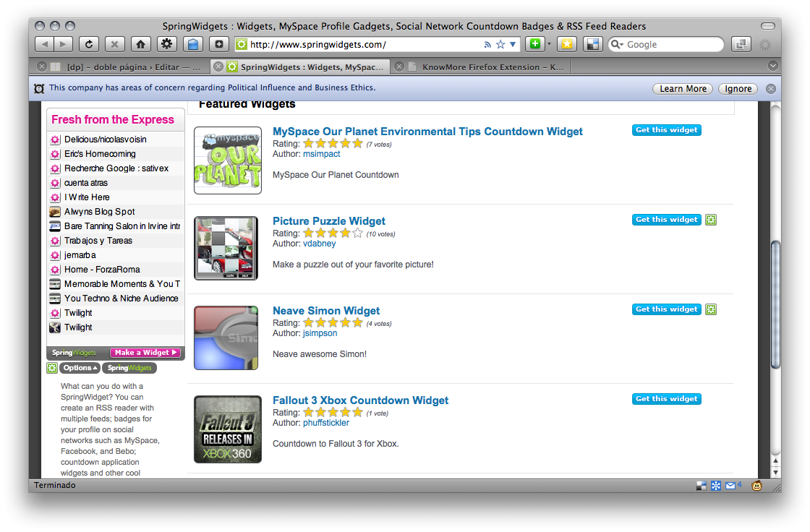Viewport: 810px width, 532px height.
Task: Expand the Options menu under the widget
Action: point(80,368)
